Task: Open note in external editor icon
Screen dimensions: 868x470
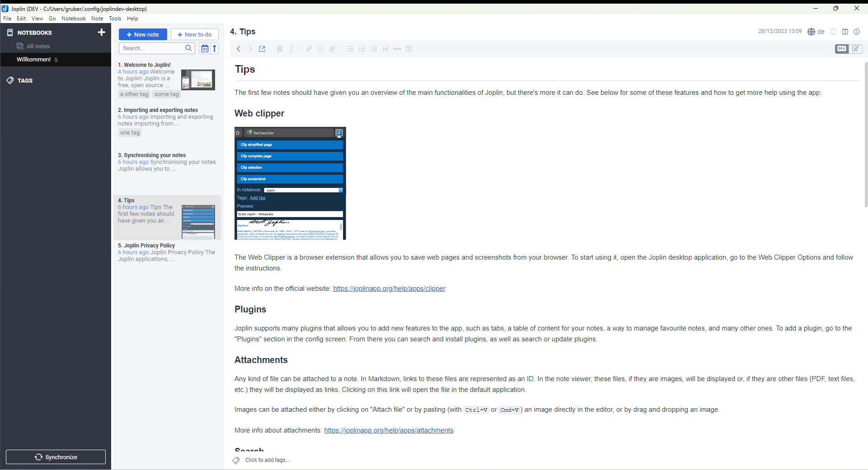Action: [x=262, y=49]
